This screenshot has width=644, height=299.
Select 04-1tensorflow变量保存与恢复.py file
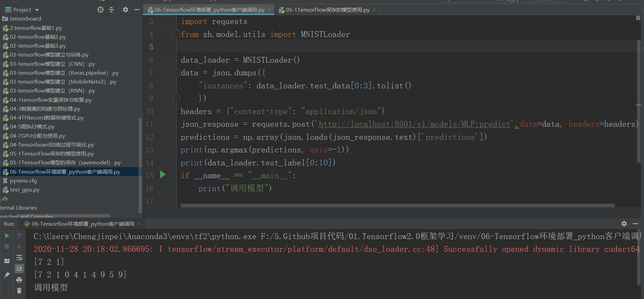[51, 100]
